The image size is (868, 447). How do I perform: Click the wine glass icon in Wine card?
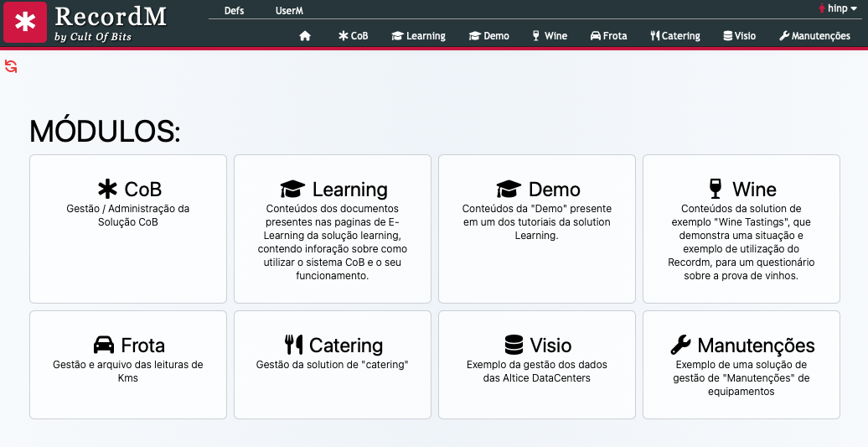(x=715, y=190)
